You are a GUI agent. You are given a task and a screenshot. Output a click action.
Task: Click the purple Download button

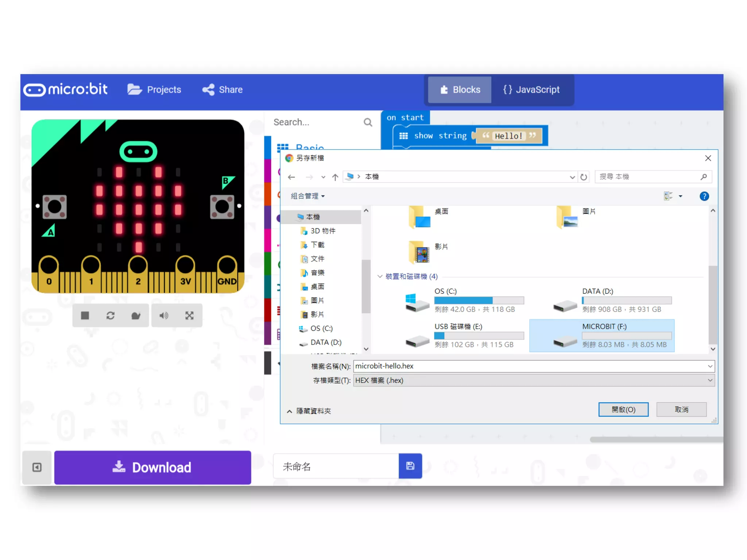pyautogui.click(x=152, y=467)
